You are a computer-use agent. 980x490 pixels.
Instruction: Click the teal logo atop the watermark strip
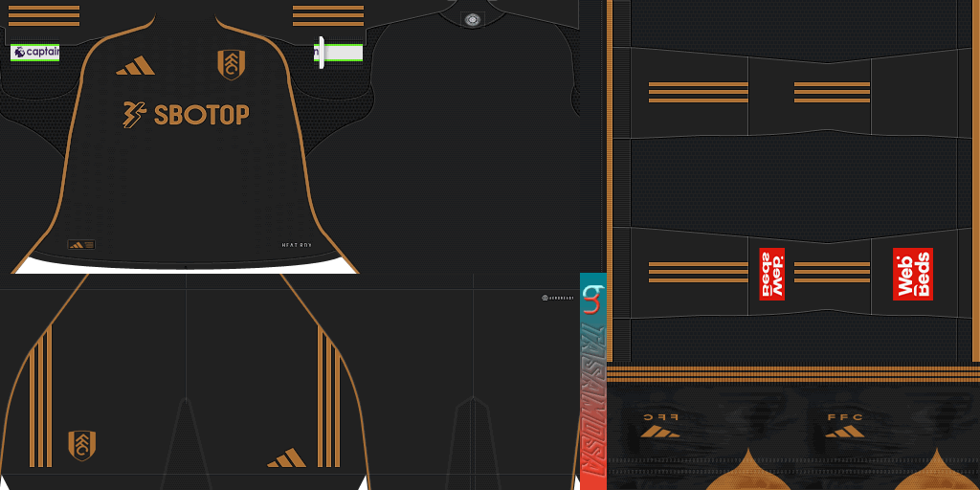click(593, 299)
